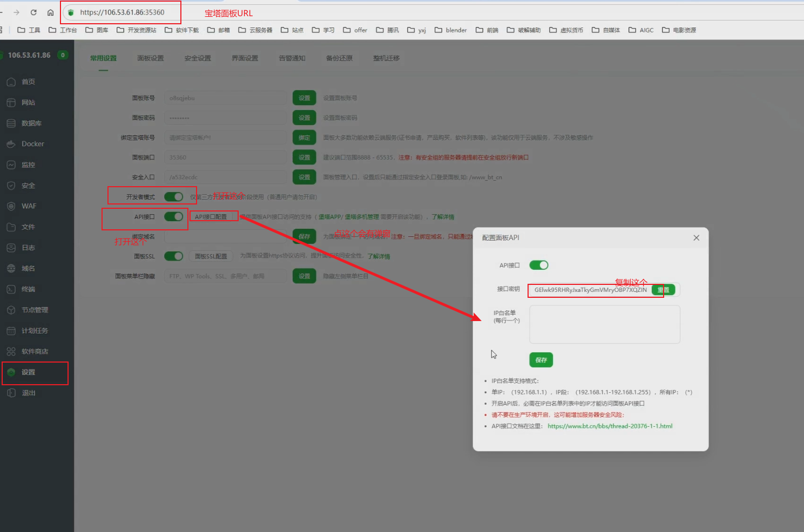Image resolution: width=804 pixels, height=532 pixels.
Task: Click the 退出 logout icon
Action: [x=11, y=393]
